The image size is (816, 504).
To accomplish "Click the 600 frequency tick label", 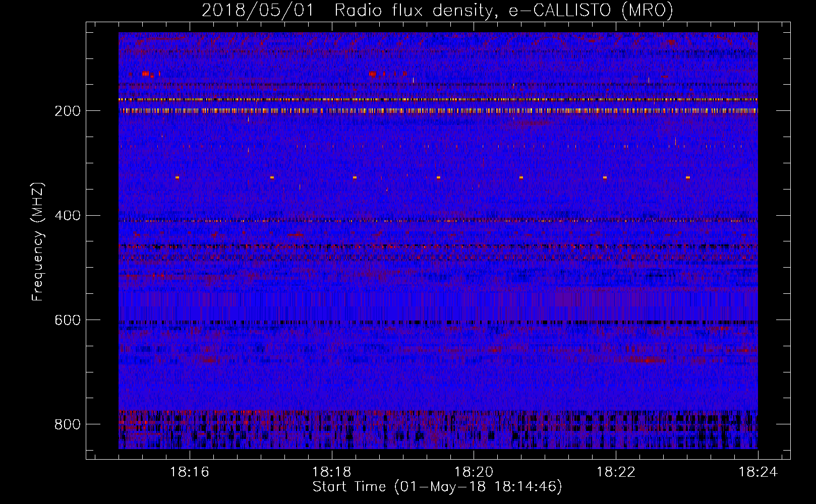I will point(68,321).
